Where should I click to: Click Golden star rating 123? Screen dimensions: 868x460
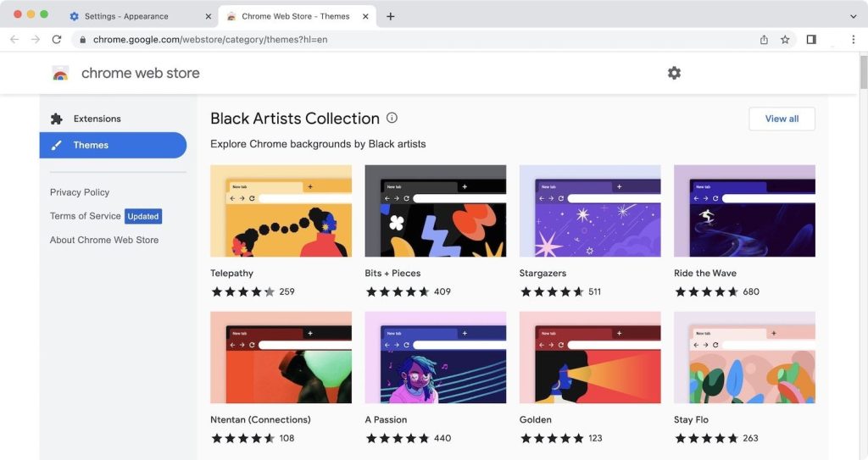[x=561, y=439]
